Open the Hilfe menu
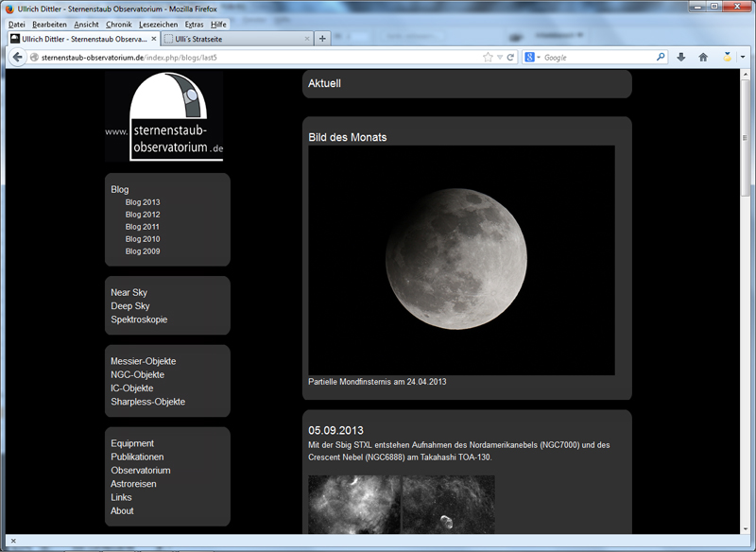 click(218, 25)
